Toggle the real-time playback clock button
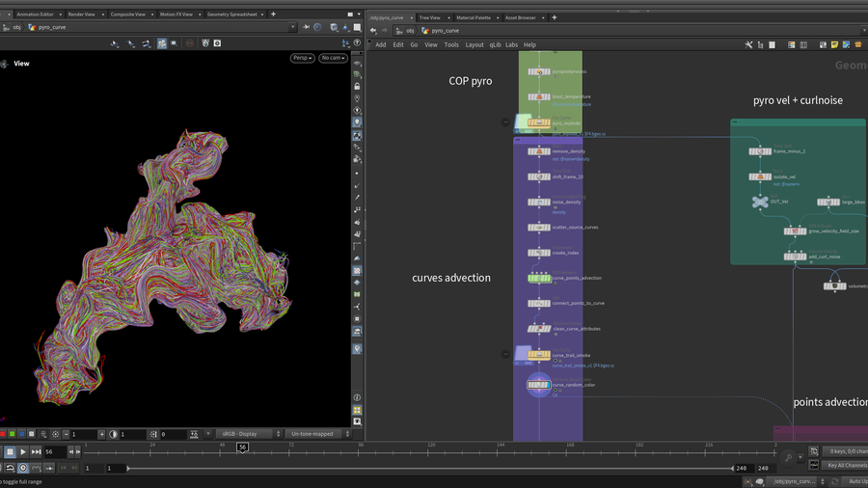Viewport: 868px width, 488px height. click(x=23, y=468)
